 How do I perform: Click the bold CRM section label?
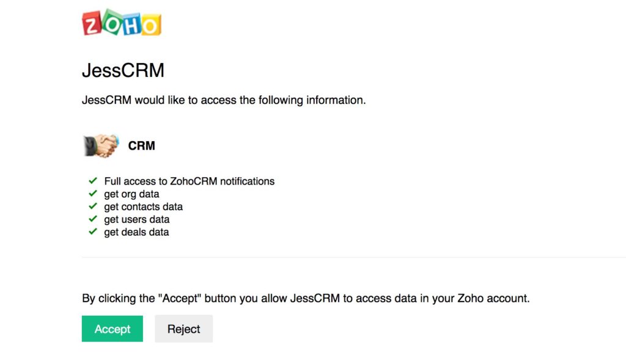pos(141,146)
